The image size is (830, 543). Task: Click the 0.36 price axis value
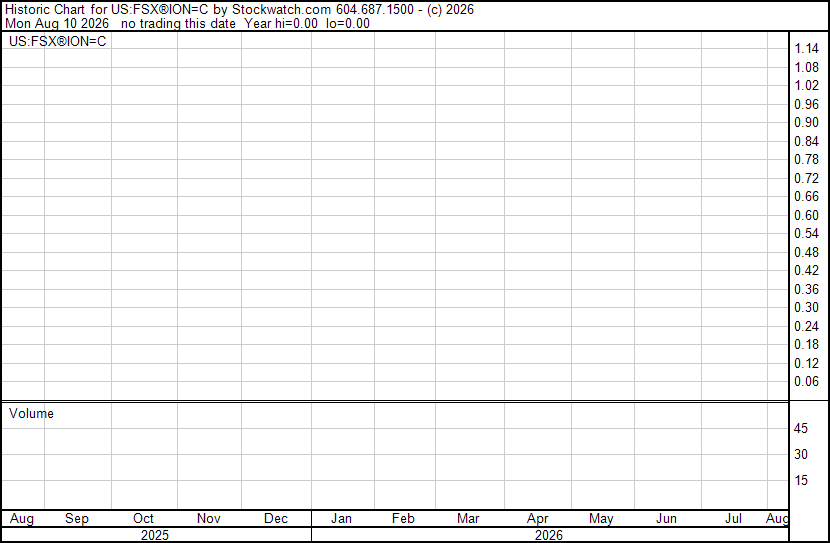pyautogui.click(x=806, y=289)
